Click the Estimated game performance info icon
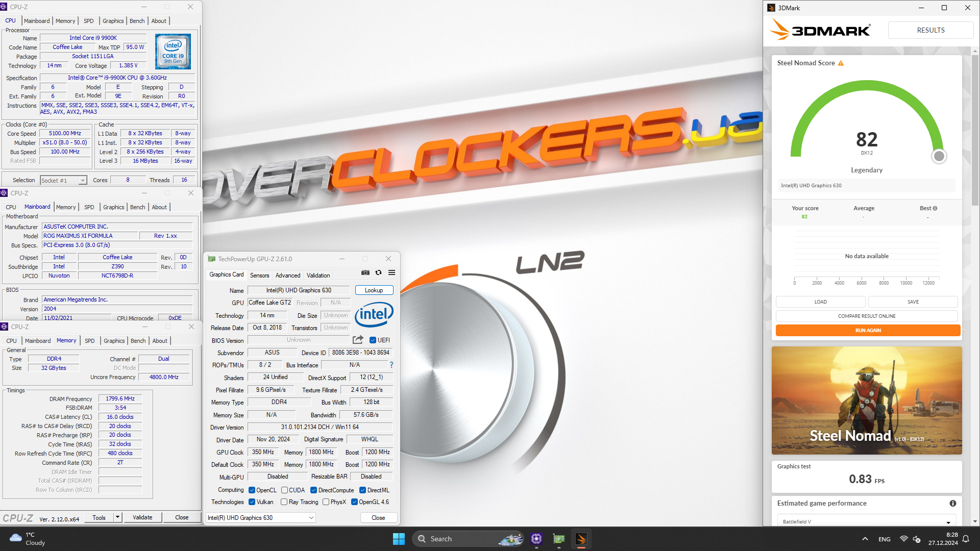The image size is (980, 551). pos(952,503)
